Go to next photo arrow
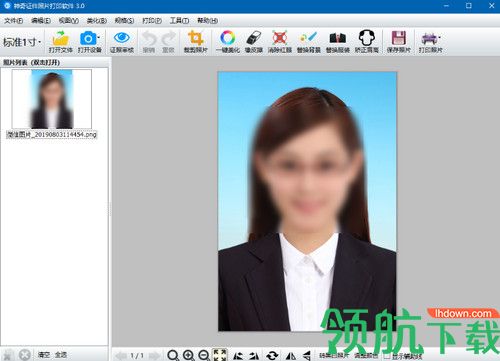Viewport: 500px width, 361px height. (154, 356)
